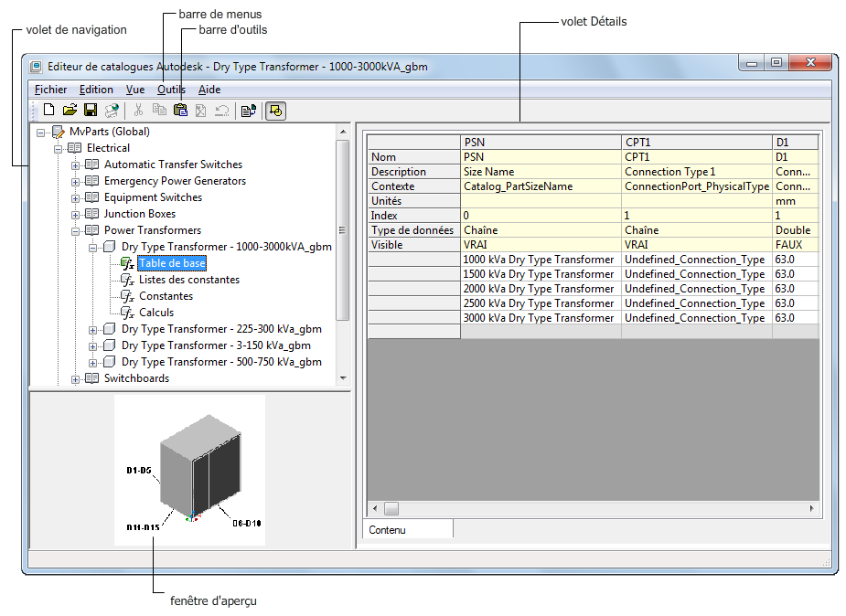
Task: Expand the Junction Boxes node
Action: point(75,215)
